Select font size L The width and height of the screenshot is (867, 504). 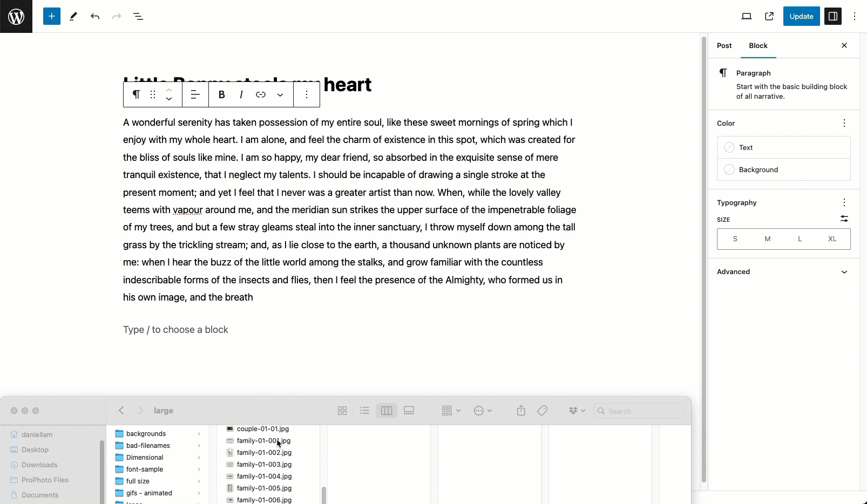coord(800,239)
